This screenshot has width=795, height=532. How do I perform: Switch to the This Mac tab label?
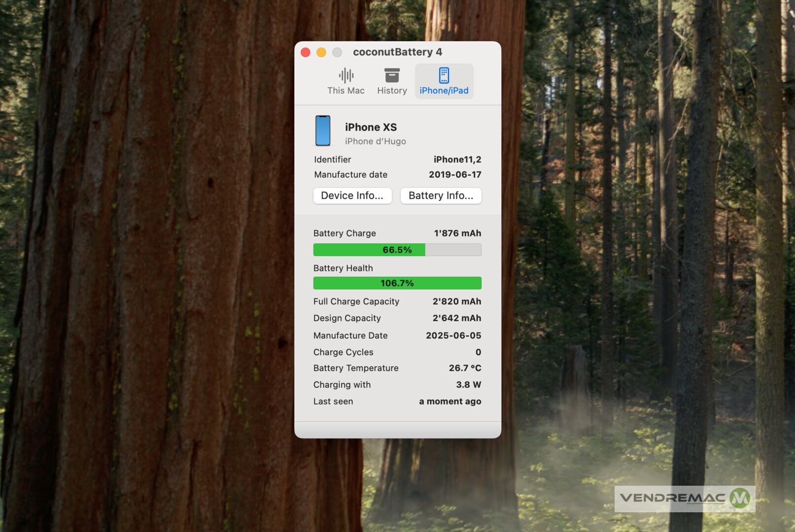click(x=346, y=91)
